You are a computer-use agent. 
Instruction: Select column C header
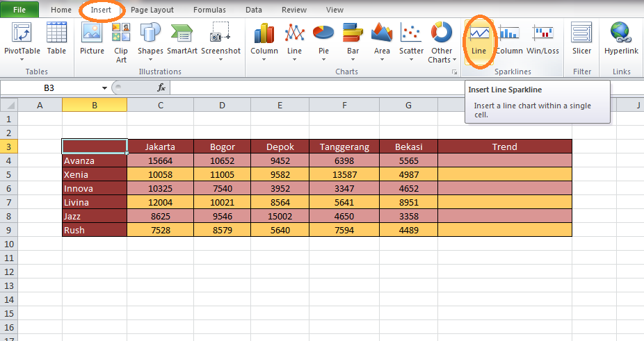point(160,105)
